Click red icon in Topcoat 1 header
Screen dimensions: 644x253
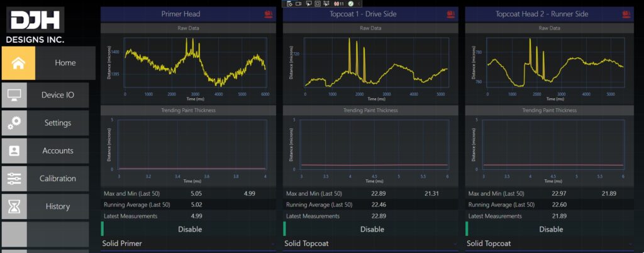point(451,14)
